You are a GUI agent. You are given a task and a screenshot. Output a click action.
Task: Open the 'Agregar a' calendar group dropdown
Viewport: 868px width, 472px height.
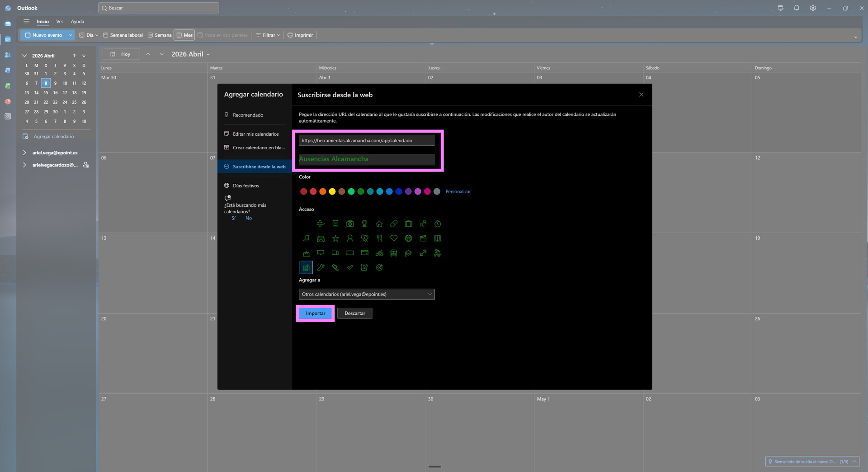coord(366,294)
